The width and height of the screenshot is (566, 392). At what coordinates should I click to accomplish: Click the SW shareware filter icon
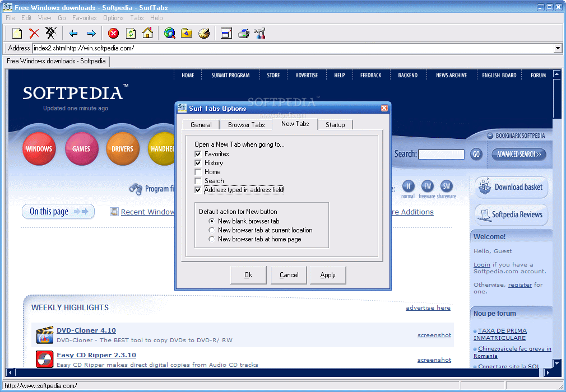[x=447, y=186]
